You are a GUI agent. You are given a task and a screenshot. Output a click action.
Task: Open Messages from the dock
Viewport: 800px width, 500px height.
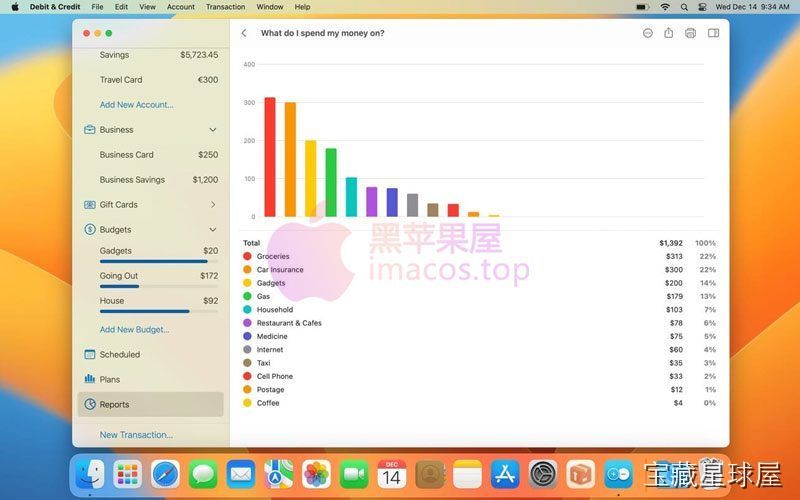(203, 474)
